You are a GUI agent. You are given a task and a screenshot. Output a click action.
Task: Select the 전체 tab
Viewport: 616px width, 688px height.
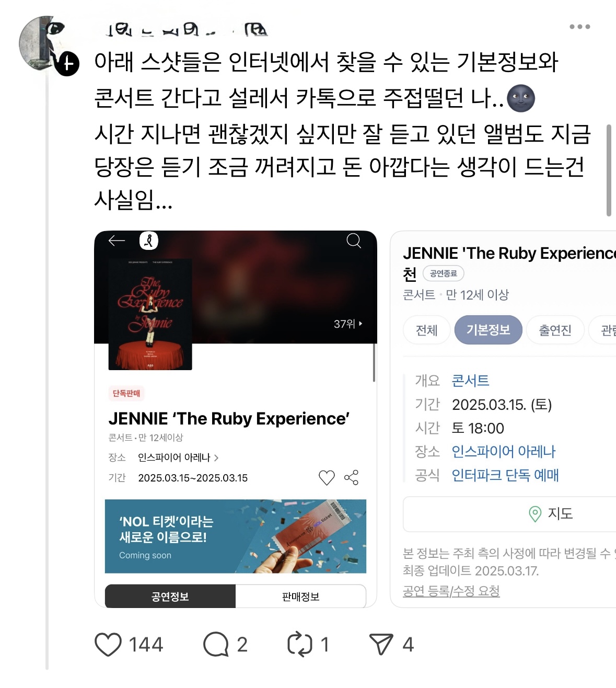pos(426,330)
